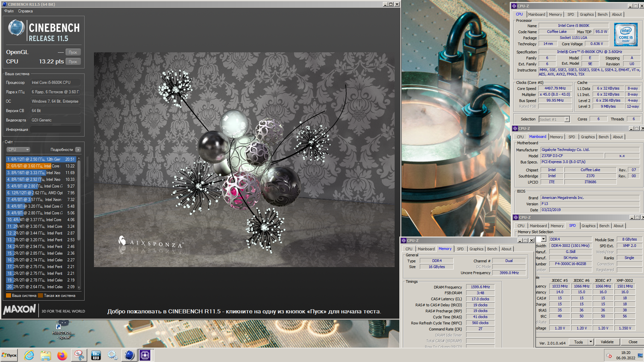Viewport: 644px width, 362px height.
Task: Click the BIOS Date value 03/22/2019
Action: pyautogui.click(x=590, y=210)
